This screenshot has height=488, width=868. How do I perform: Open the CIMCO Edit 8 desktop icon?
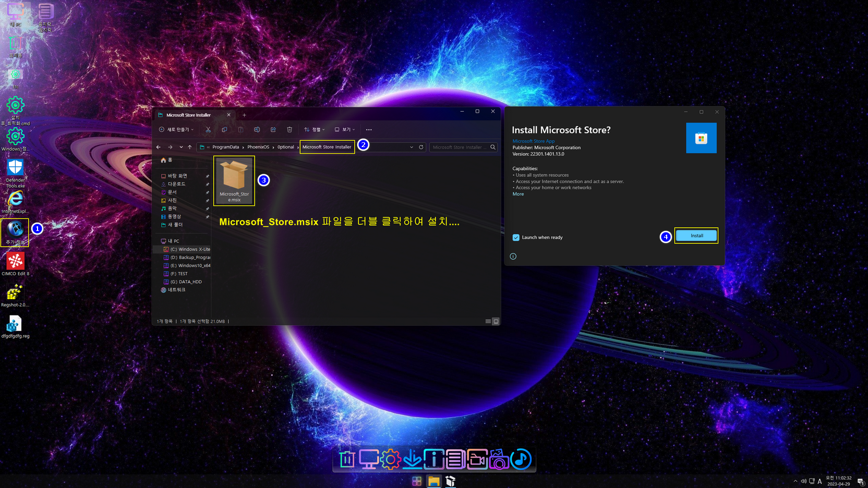15,264
